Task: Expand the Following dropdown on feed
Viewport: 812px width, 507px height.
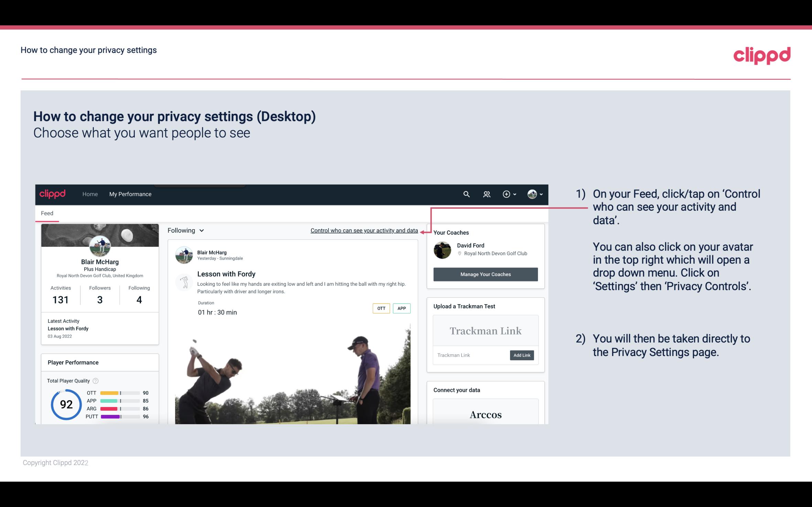Action: coord(184,230)
